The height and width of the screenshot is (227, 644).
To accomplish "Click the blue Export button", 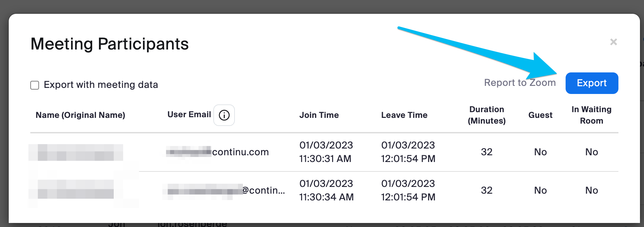I will coord(592,83).
